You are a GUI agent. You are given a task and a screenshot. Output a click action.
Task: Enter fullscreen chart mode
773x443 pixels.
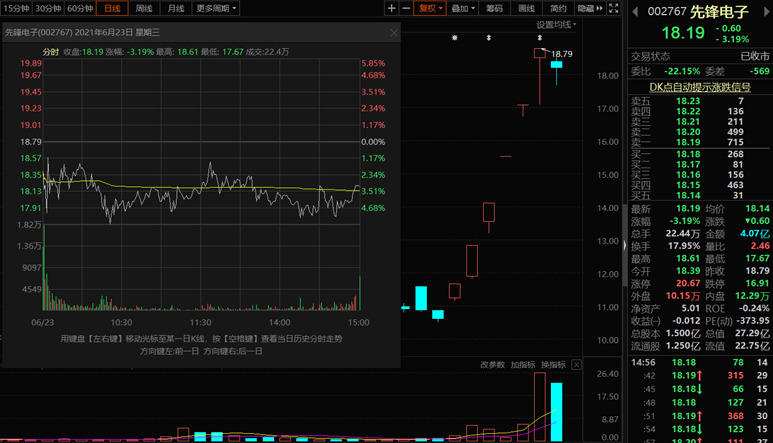[613, 8]
